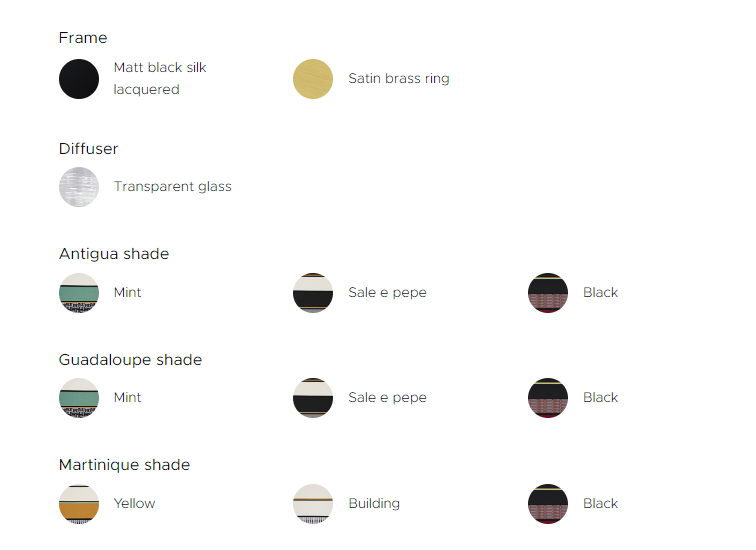Click the Yellow label under Martinique shade
The height and width of the screenshot is (550, 756).
point(134,504)
